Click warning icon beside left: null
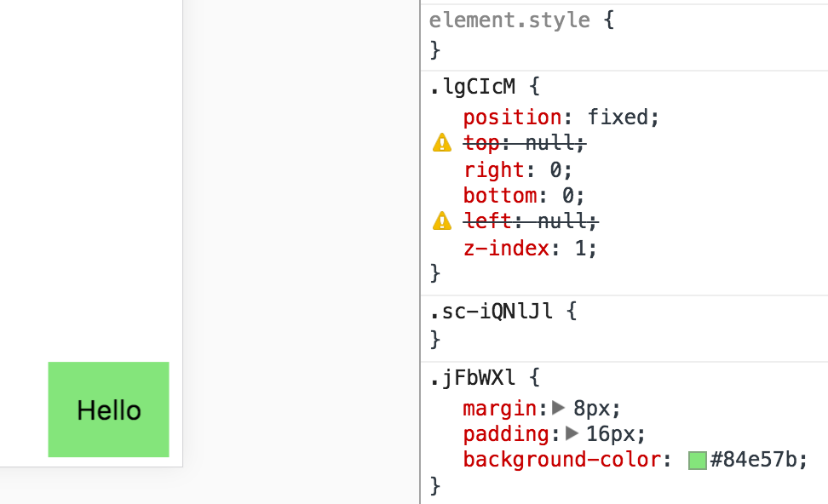 click(442, 221)
